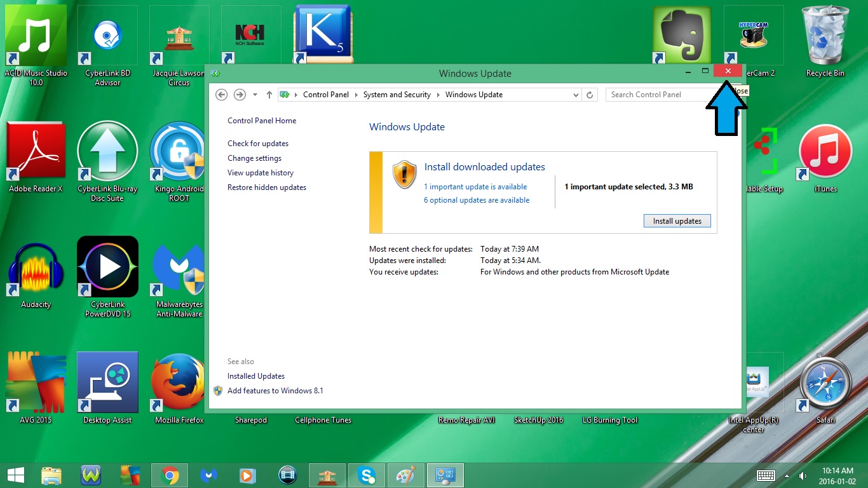Open the Windows Start button

(x=15, y=475)
